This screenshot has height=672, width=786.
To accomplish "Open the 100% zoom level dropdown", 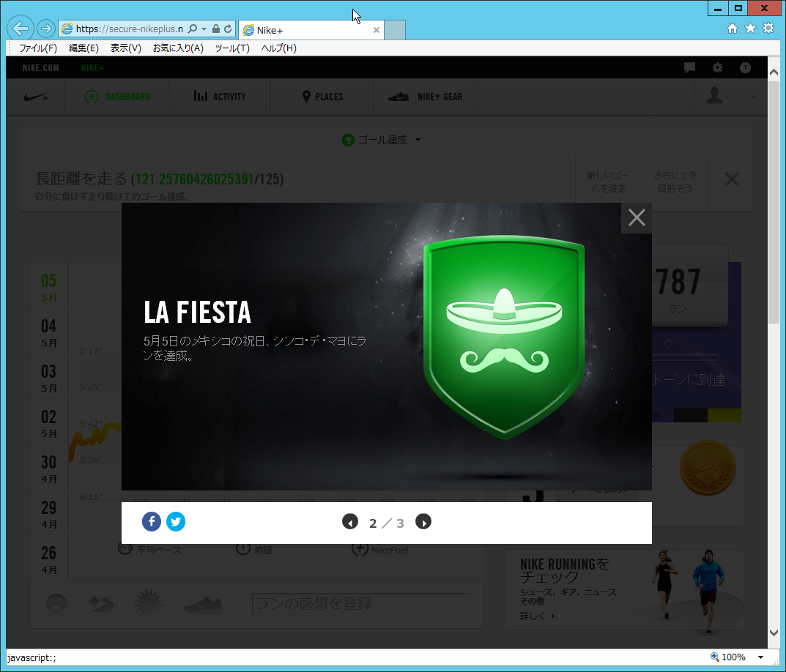I will pyautogui.click(x=760, y=657).
